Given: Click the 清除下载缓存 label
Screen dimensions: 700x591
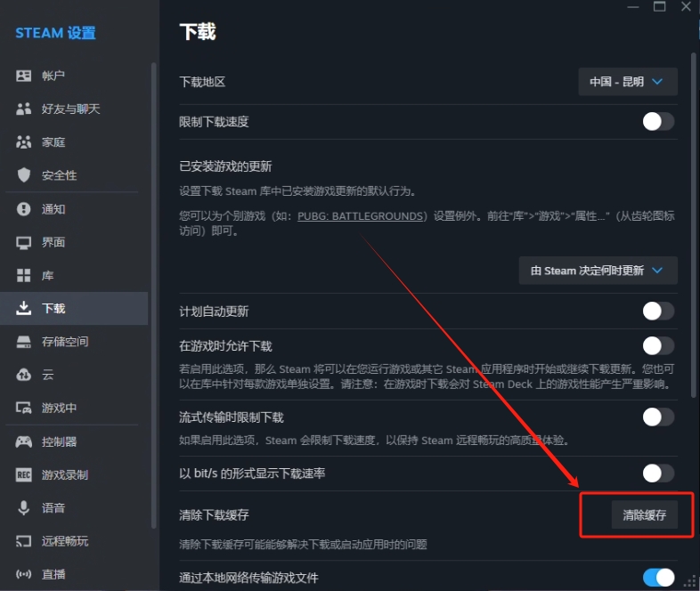Looking at the screenshot, I should (214, 514).
